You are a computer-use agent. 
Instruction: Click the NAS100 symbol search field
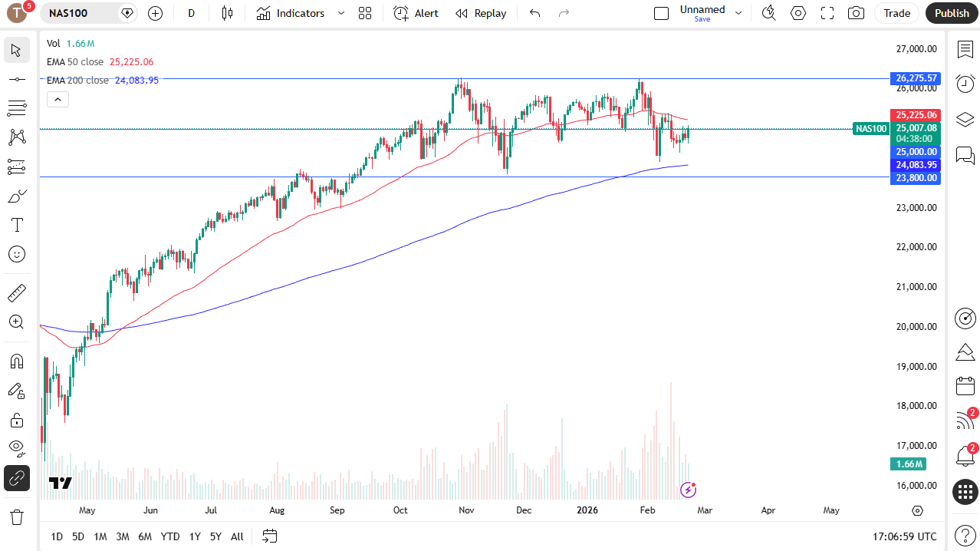tap(81, 13)
